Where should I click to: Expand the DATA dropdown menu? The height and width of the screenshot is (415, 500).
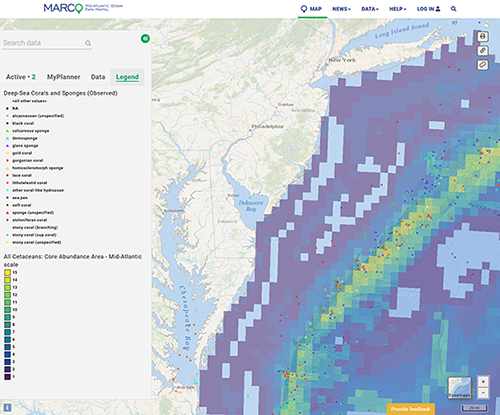[x=370, y=9]
